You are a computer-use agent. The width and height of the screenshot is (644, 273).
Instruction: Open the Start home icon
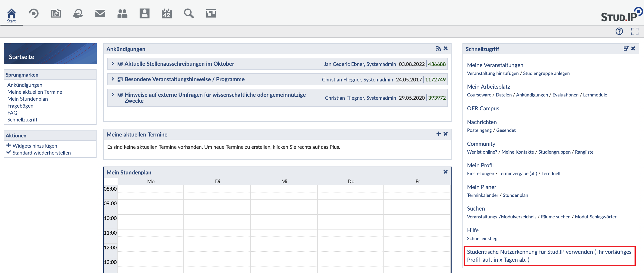click(x=11, y=15)
